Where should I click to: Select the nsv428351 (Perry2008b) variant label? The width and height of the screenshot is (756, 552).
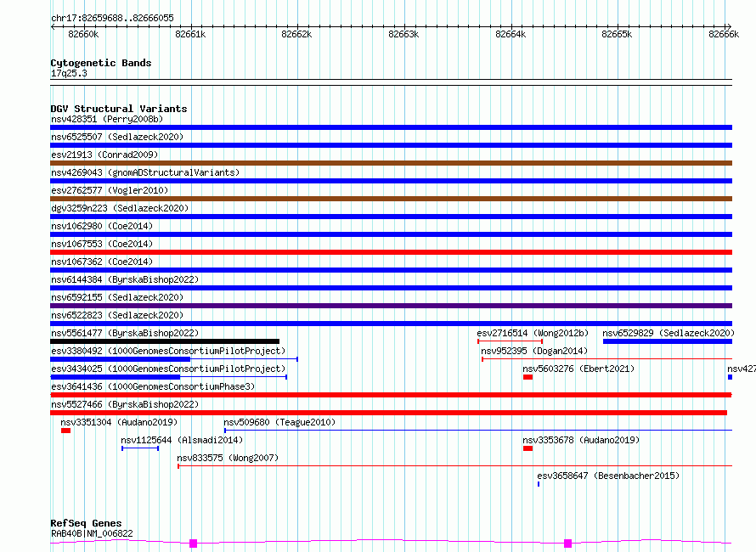(x=106, y=119)
